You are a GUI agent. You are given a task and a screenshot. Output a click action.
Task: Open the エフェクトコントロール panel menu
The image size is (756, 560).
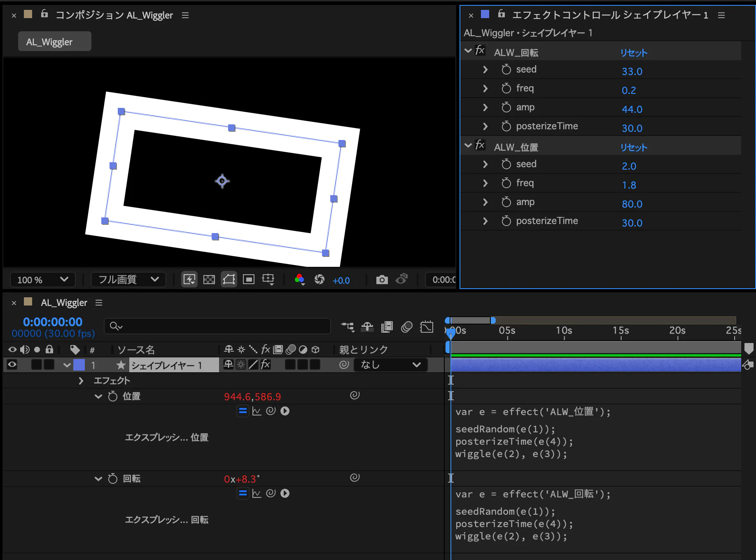[721, 15]
